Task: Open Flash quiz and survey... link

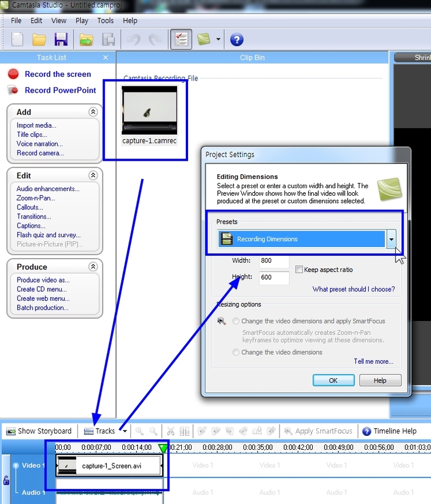Action: click(48, 235)
